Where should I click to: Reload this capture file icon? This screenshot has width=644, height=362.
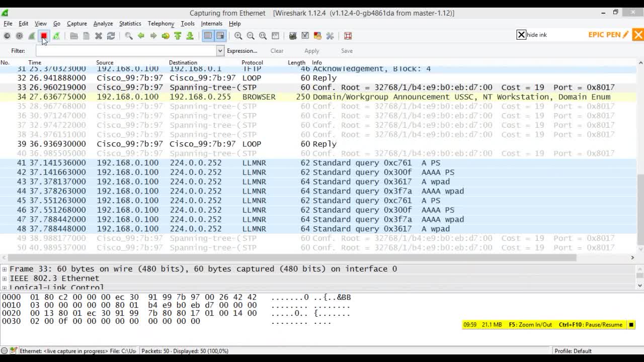pyautogui.click(x=111, y=36)
